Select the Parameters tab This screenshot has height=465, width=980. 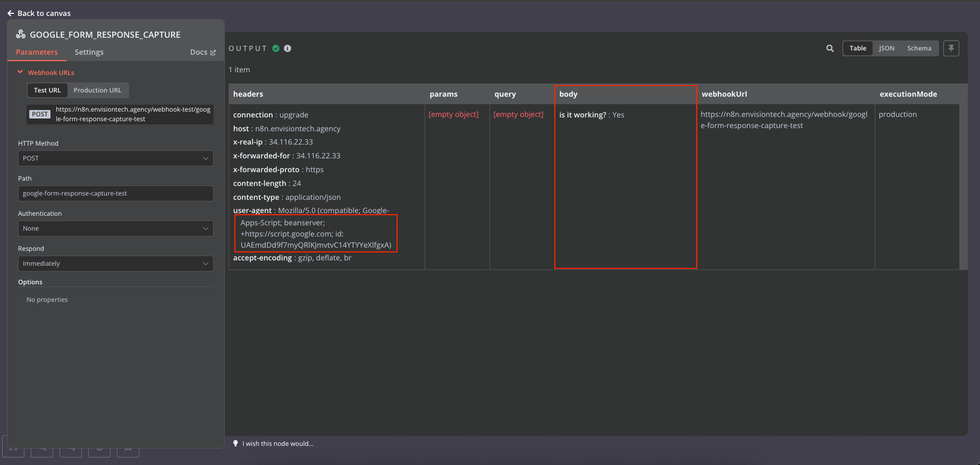(37, 52)
